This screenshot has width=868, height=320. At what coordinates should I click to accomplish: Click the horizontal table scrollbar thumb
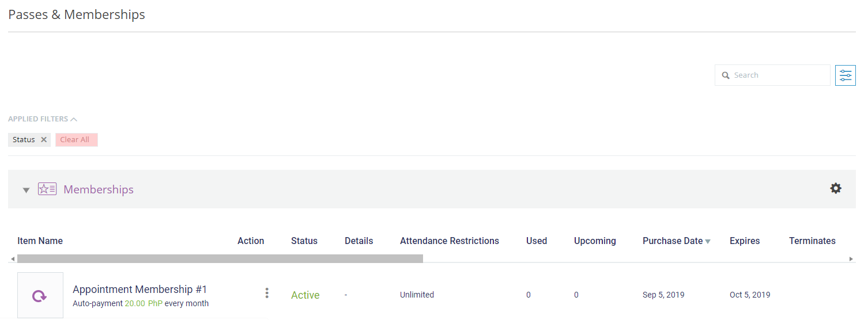pos(220,259)
